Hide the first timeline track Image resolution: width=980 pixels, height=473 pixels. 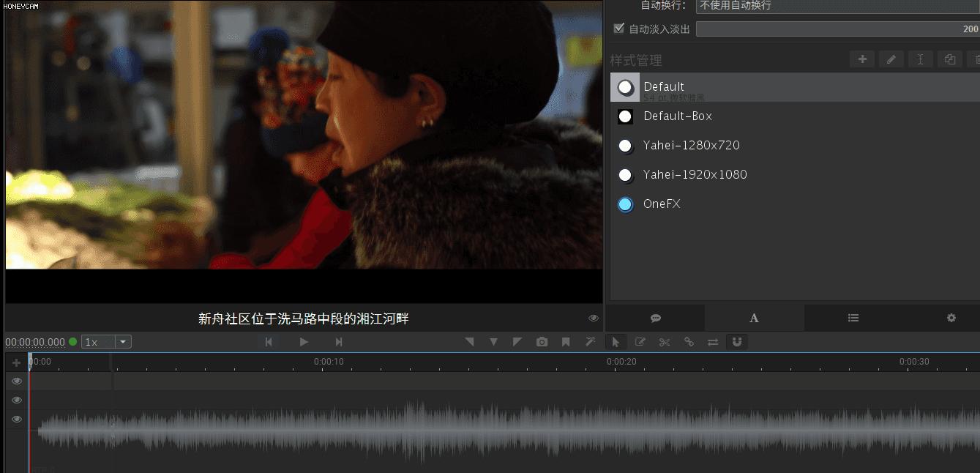17,381
